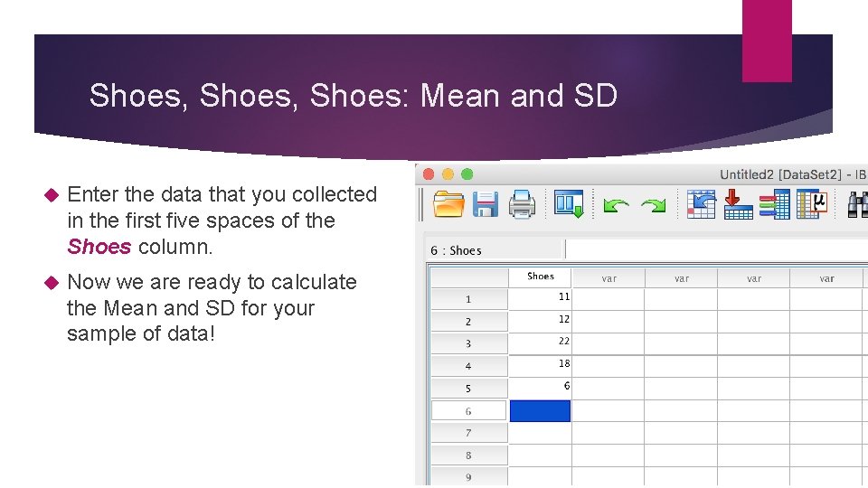
Task: Select row header 4
Action: [469, 366]
